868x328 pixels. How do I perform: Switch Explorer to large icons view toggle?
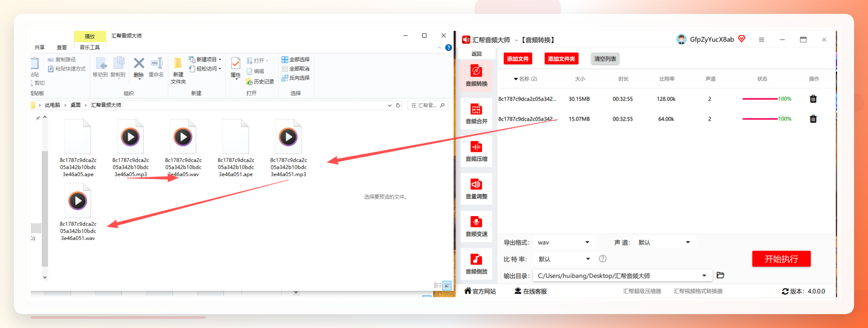pyautogui.click(x=447, y=285)
